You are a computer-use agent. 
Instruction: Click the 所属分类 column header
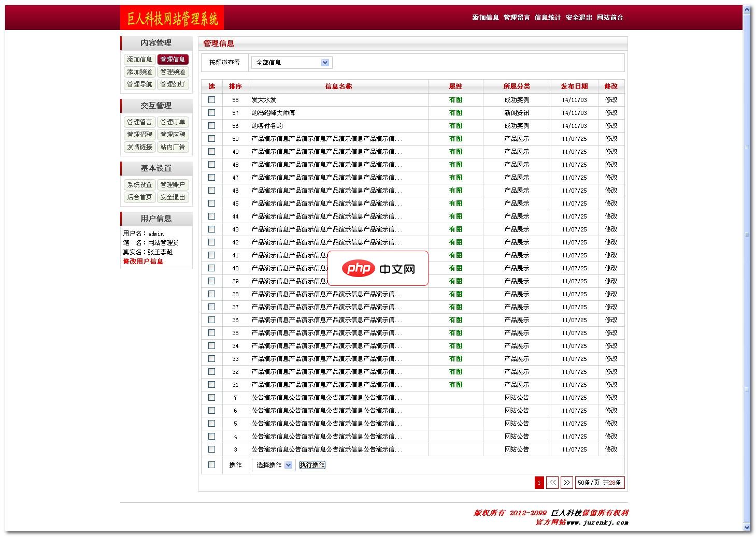517,86
